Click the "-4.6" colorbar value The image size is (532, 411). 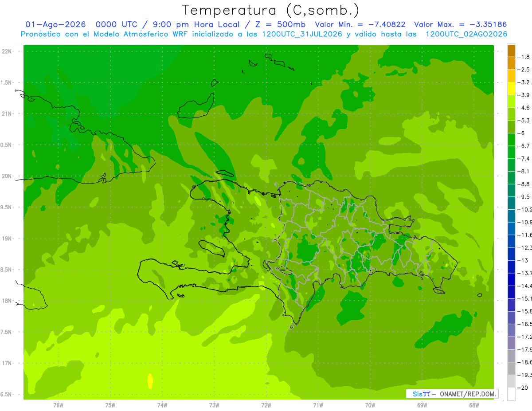524,108
